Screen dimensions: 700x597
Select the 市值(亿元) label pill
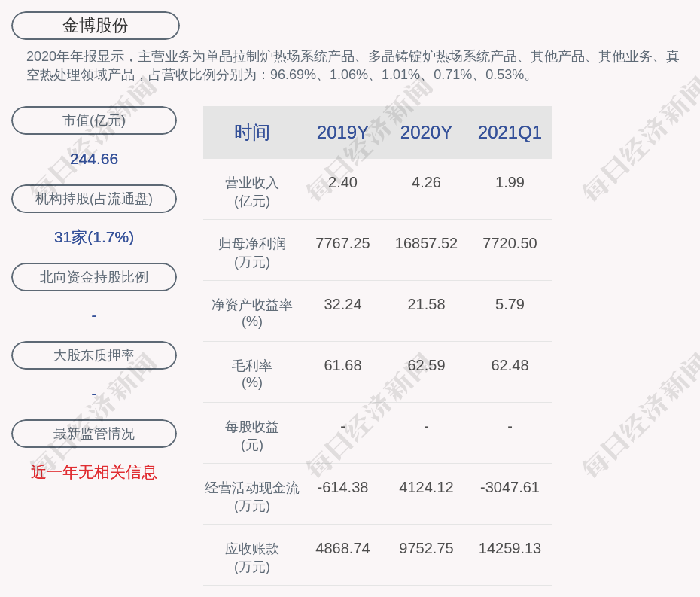coord(94,120)
